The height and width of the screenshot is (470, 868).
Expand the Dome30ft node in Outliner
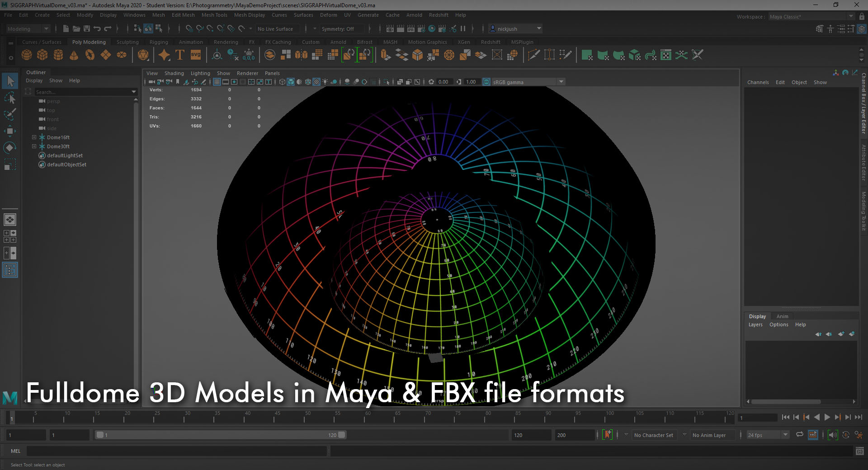34,146
